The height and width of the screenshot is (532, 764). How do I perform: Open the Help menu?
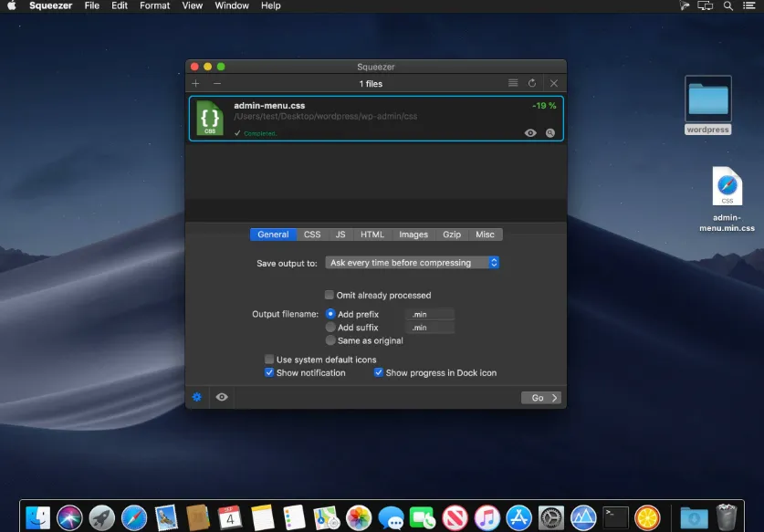271,5
